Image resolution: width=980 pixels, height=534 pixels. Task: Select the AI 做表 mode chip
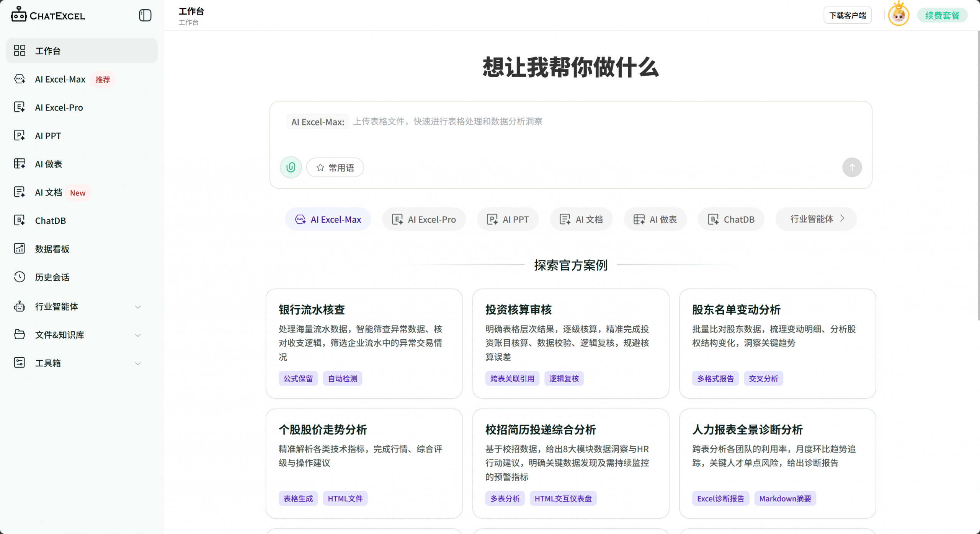[655, 219]
